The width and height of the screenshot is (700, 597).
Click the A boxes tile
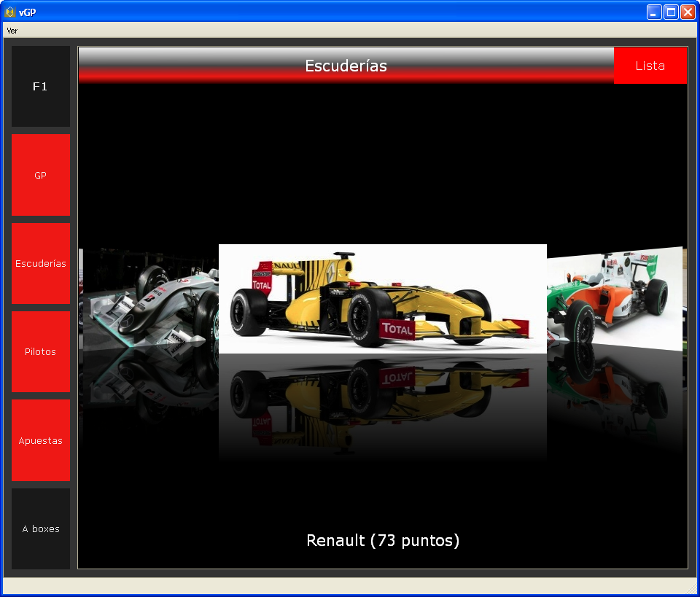point(41,528)
